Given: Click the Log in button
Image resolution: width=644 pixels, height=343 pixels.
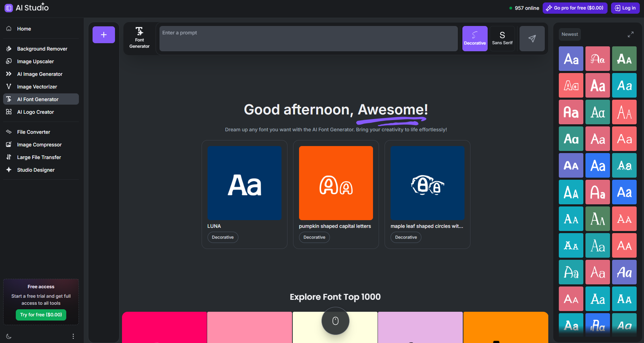Looking at the screenshot, I should (x=625, y=8).
